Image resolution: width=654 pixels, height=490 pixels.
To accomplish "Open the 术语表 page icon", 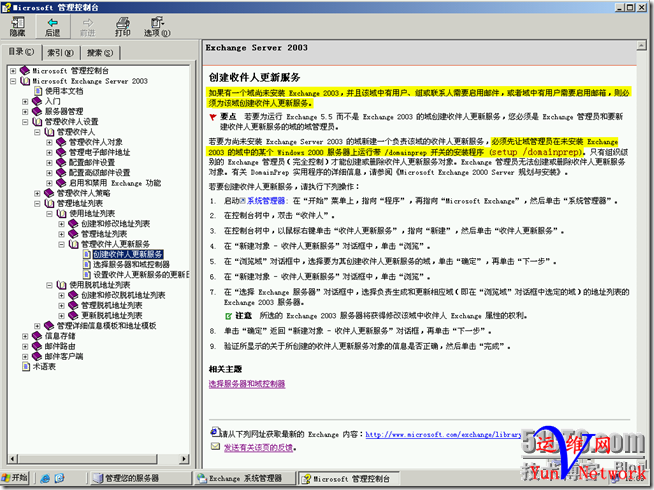I will (26, 367).
